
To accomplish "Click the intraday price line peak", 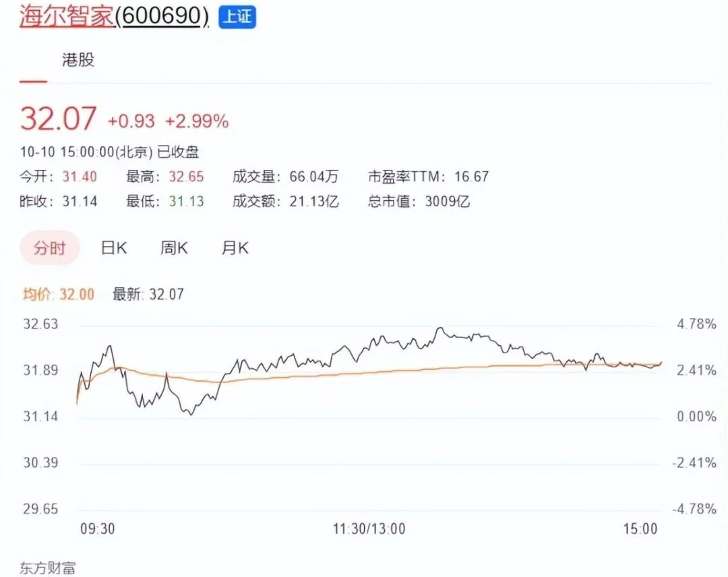I will point(439,328).
